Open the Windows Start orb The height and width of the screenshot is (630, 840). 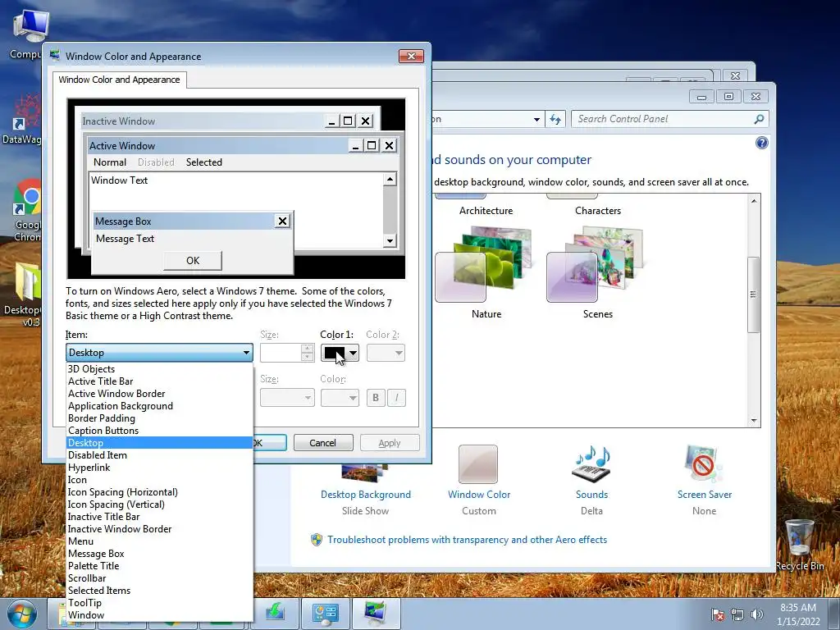[x=22, y=614]
